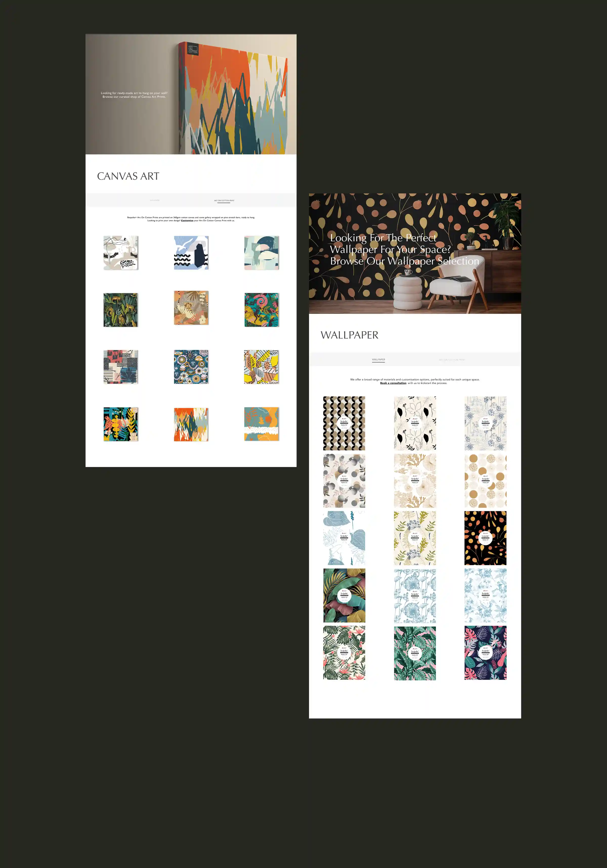Follow the Customise link
Screen dimensions: 607x868
[187, 221]
